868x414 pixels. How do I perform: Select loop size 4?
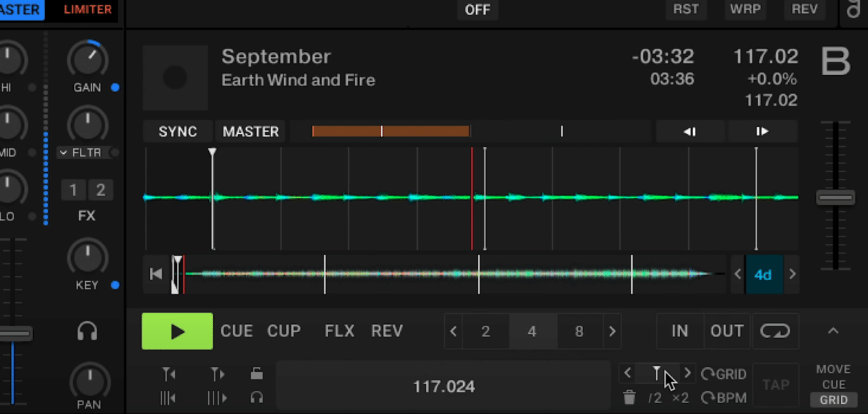click(532, 331)
